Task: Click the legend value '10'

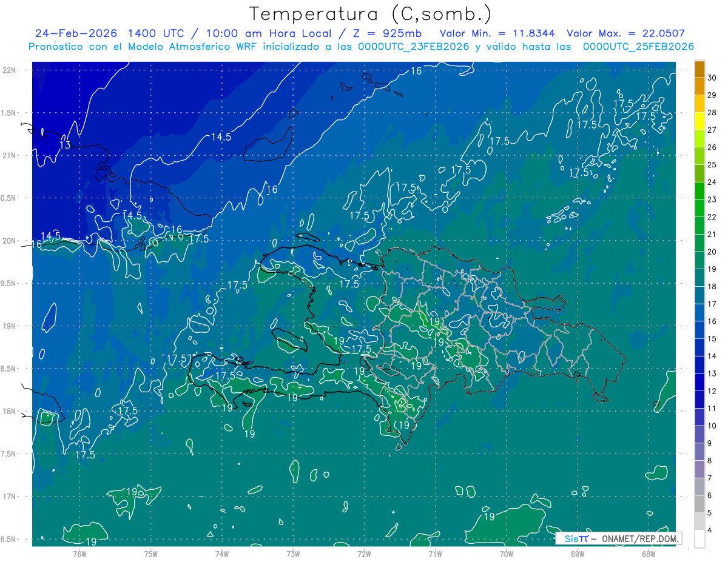Action: click(x=712, y=426)
